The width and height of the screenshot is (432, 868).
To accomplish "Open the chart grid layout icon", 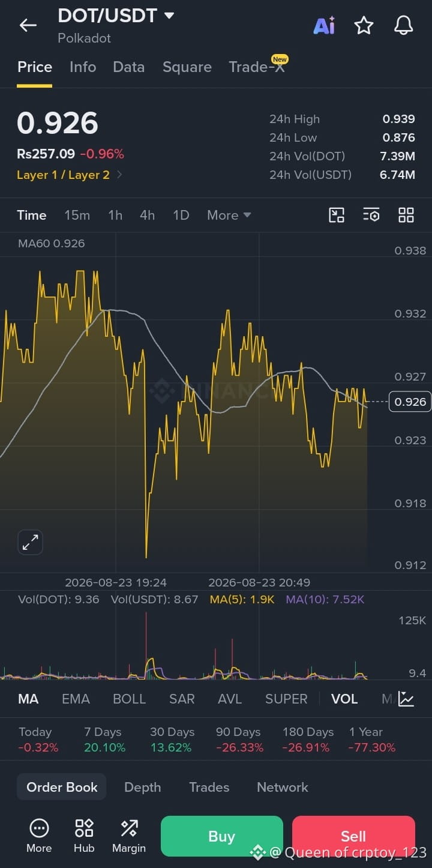I will [406, 215].
